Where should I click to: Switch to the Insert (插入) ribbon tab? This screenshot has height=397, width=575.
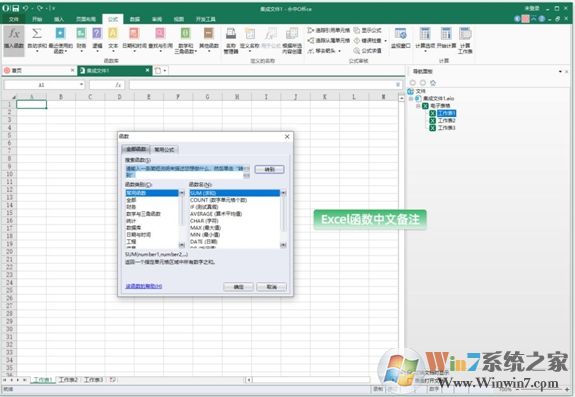59,19
